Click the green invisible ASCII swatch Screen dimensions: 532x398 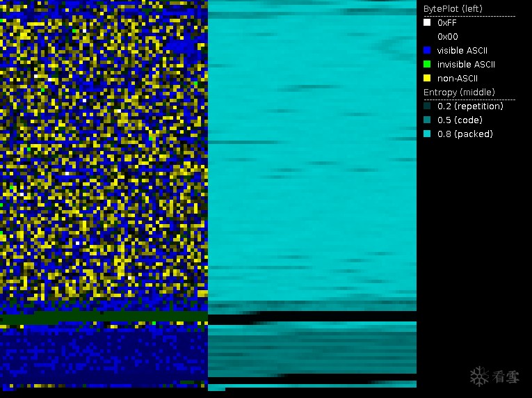(427, 64)
